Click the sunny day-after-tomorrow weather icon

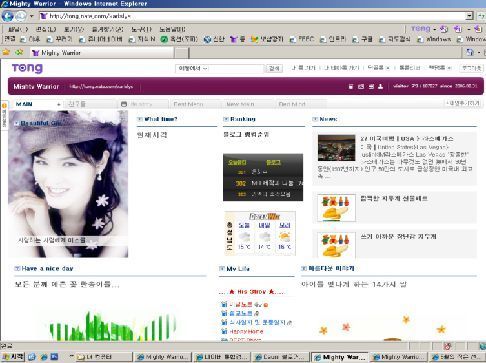(x=284, y=237)
